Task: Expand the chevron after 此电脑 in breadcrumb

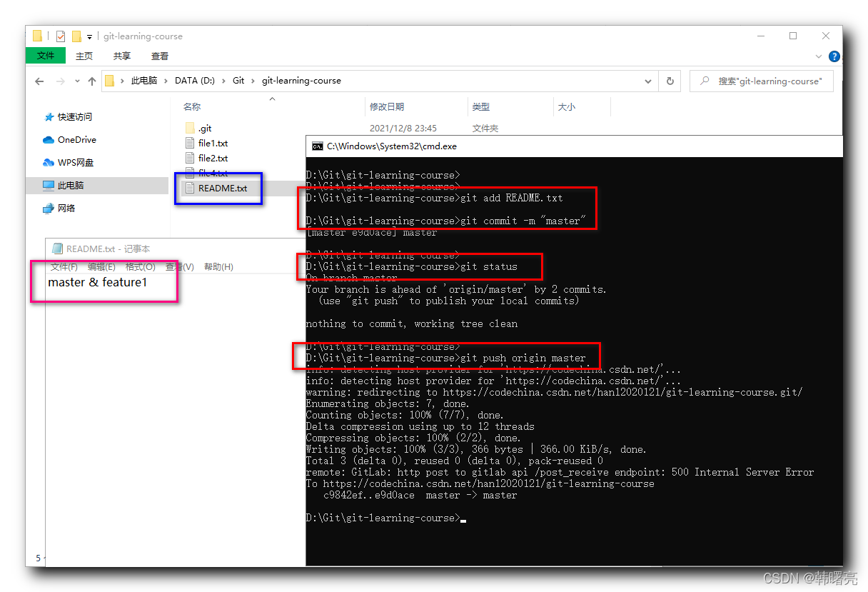Action: pyautogui.click(x=166, y=81)
